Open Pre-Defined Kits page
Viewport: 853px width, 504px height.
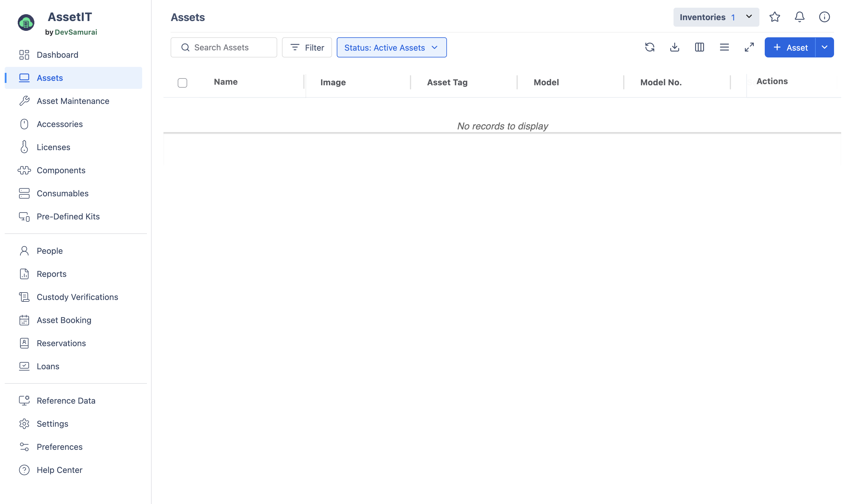68,216
